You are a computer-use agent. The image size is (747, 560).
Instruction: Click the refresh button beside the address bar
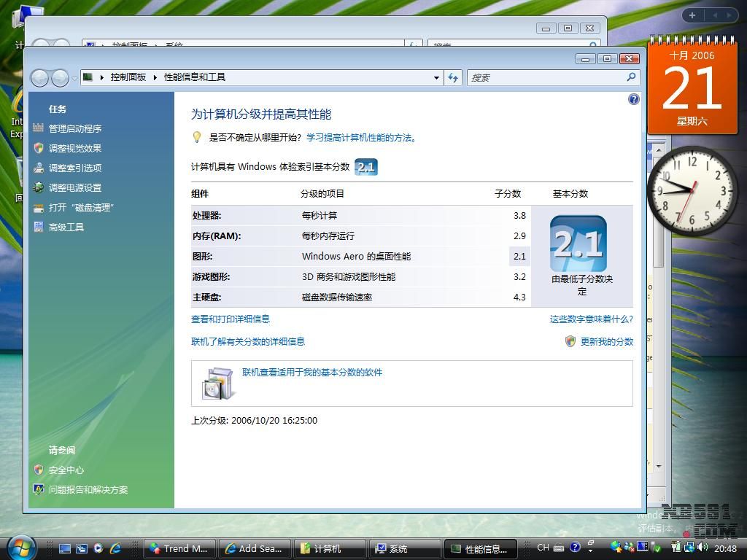pos(453,77)
